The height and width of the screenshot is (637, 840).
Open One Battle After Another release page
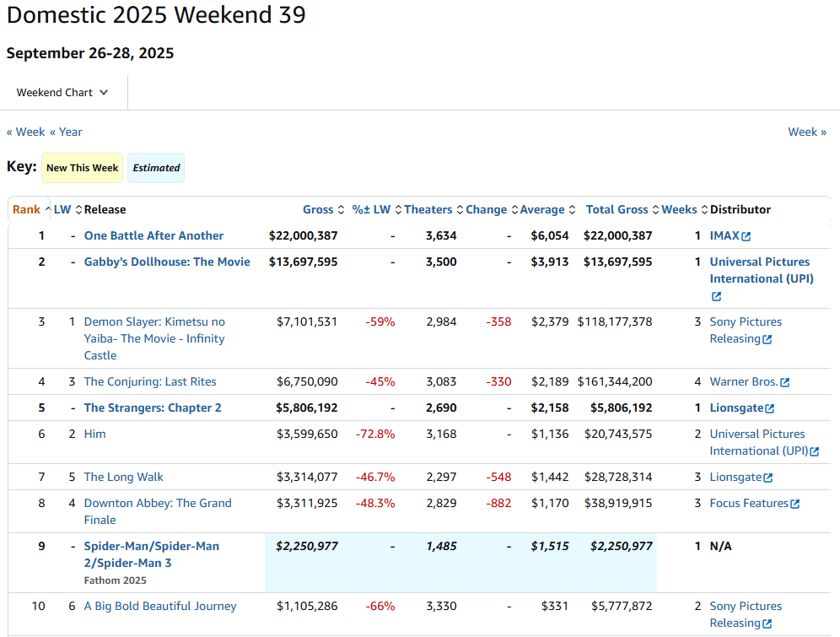pos(153,235)
